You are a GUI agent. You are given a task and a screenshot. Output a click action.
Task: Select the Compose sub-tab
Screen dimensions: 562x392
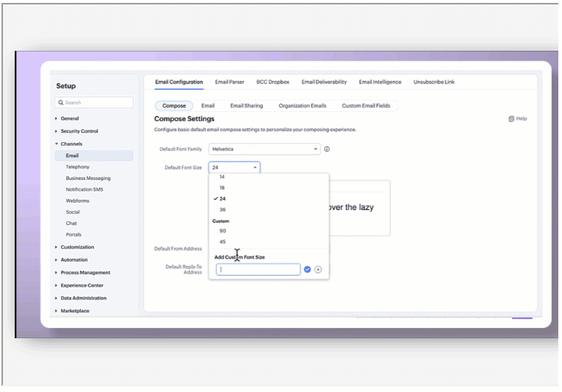(x=174, y=106)
